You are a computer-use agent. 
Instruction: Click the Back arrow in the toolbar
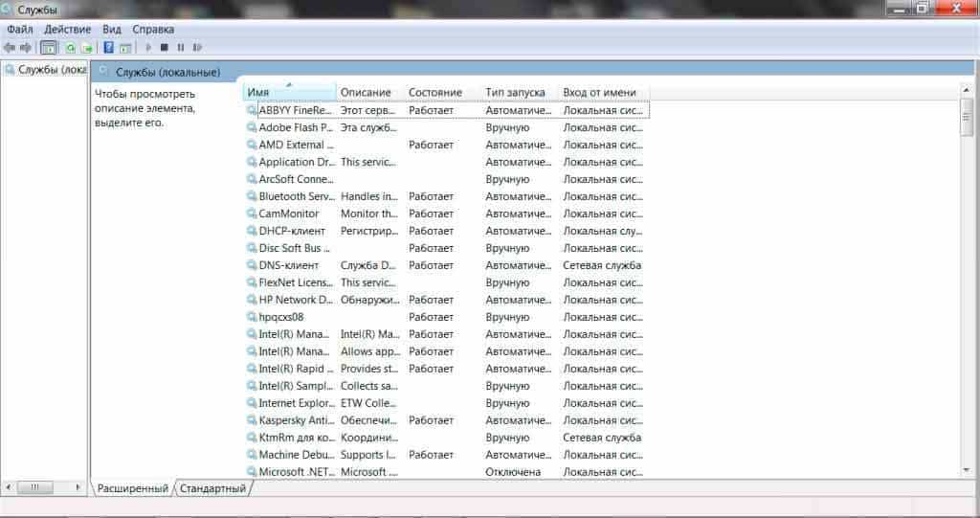tap(10, 47)
